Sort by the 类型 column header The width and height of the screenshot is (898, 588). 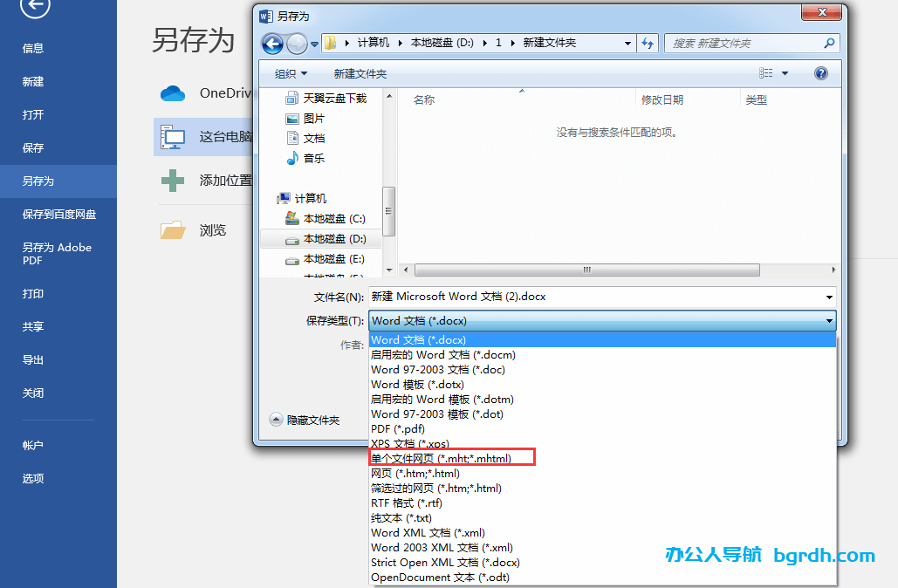click(757, 99)
